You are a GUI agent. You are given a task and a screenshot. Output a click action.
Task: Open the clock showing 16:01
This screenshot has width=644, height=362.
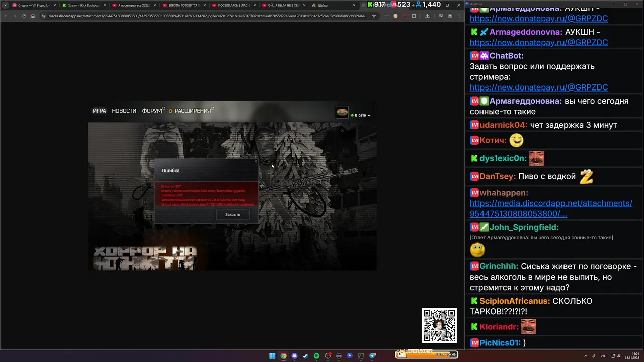[x=632, y=356]
